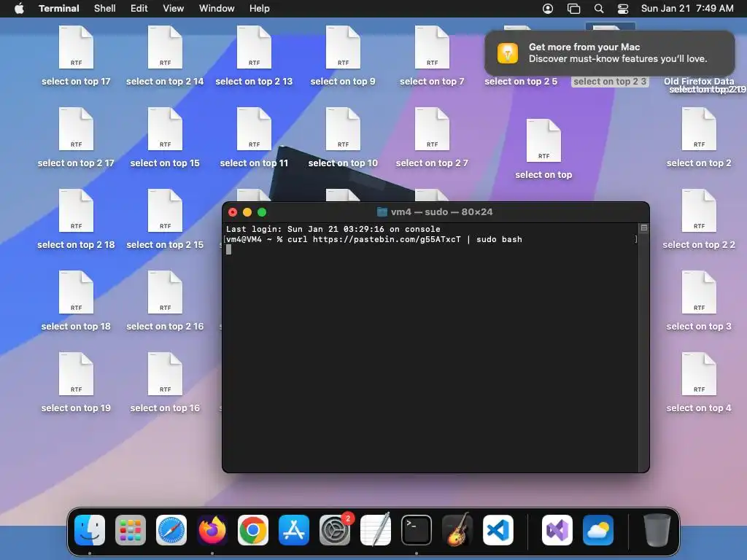The width and height of the screenshot is (747, 560).
Task: Select file 'select on top 4'
Action: click(699, 382)
